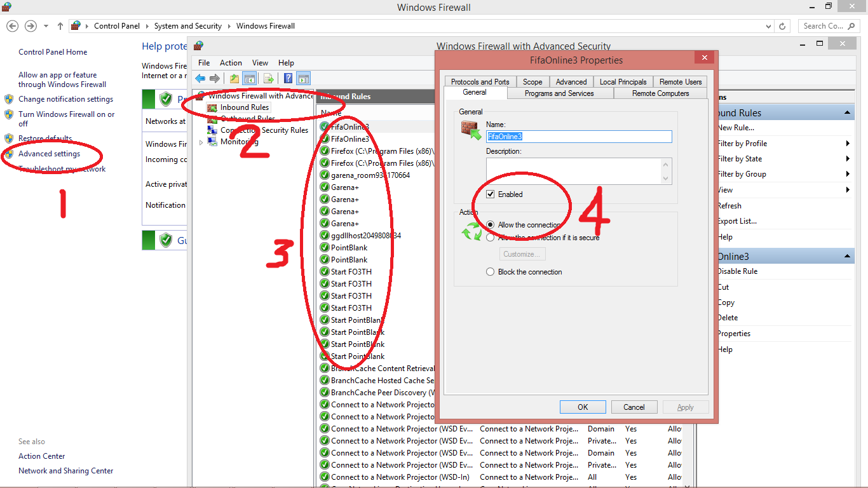Close the FifaOnline3 Properties dialog
The width and height of the screenshot is (868, 488).
(x=703, y=58)
